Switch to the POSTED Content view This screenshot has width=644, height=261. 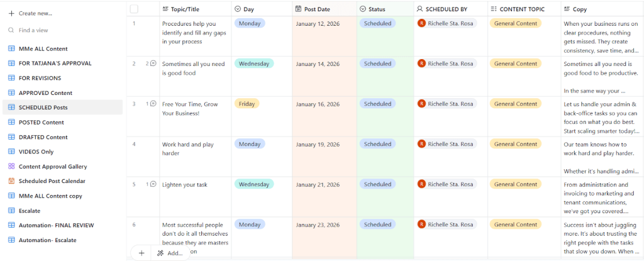(42, 123)
